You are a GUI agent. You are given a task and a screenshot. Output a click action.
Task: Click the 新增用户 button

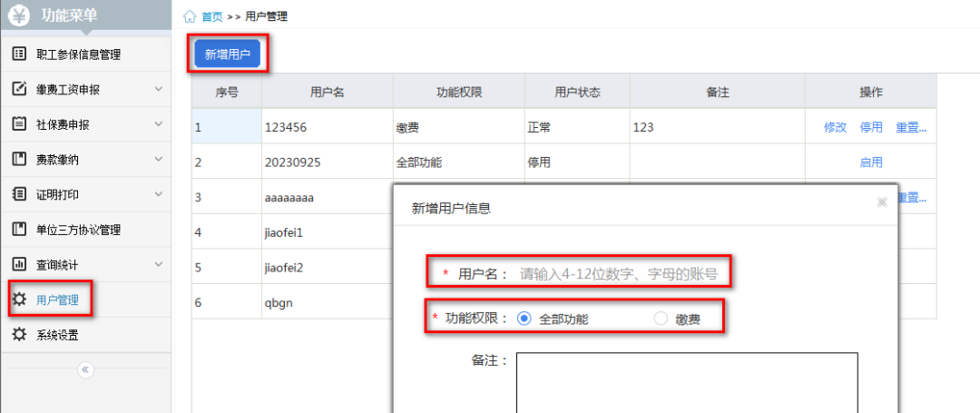228,54
